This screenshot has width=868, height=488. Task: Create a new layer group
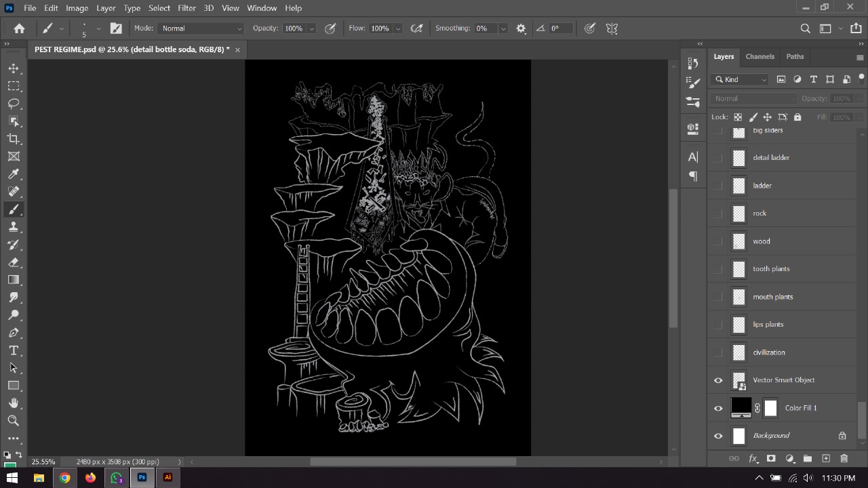tap(808, 459)
